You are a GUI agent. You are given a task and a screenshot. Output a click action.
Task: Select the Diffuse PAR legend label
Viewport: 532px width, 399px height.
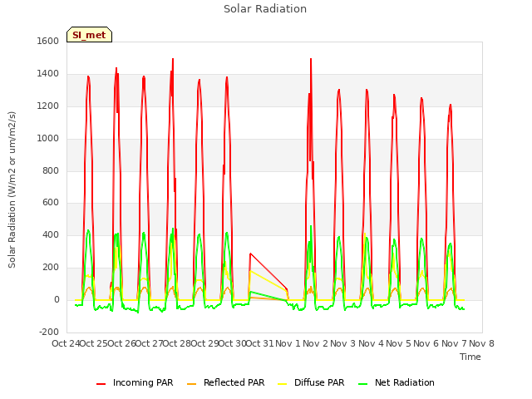click(319, 382)
